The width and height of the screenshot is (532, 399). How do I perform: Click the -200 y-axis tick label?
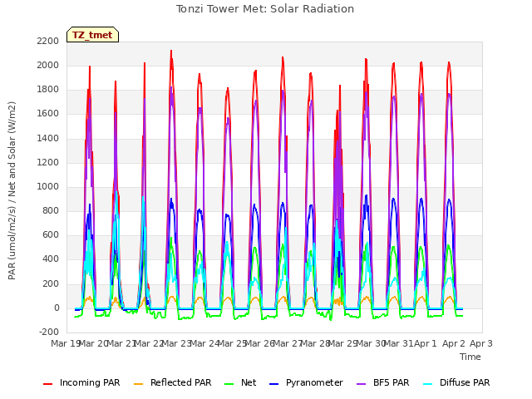coord(49,332)
